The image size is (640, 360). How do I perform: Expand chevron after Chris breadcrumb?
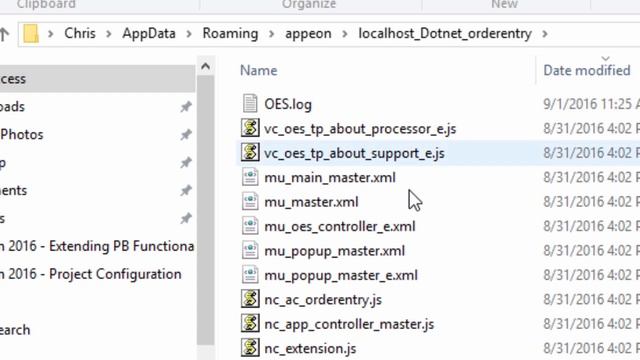tap(109, 33)
